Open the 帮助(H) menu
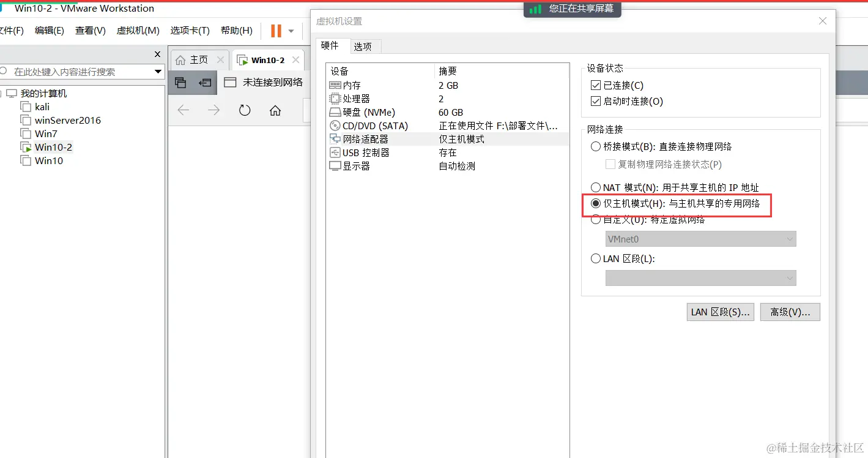This screenshot has width=868, height=458. pyautogui.click(x=237, y=31)
